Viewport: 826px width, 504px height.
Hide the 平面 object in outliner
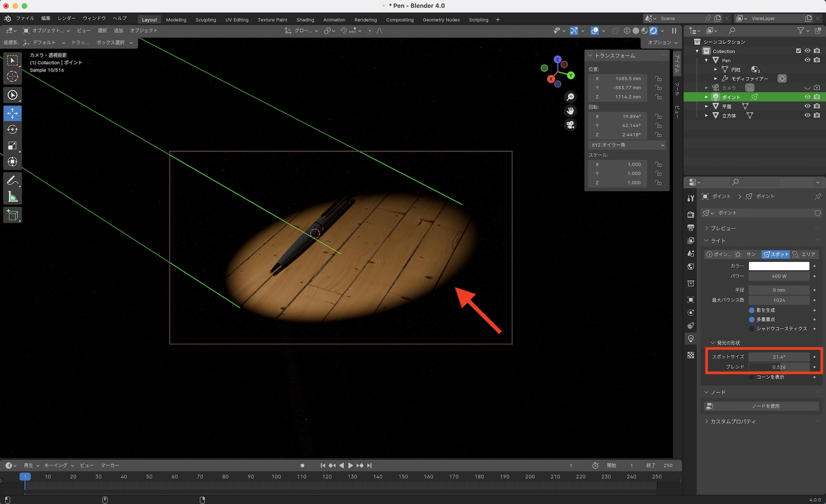click(x=807, y=106)
